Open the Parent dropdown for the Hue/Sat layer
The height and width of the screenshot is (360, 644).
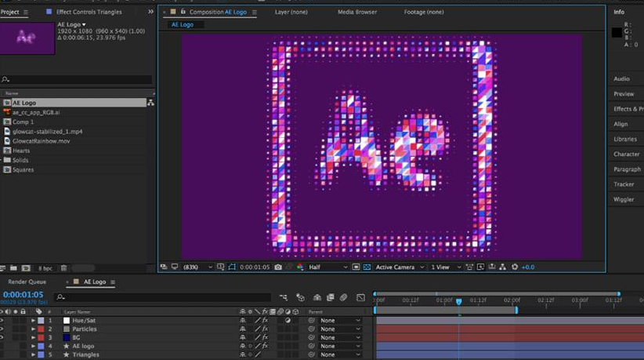[x=340, y=320]
